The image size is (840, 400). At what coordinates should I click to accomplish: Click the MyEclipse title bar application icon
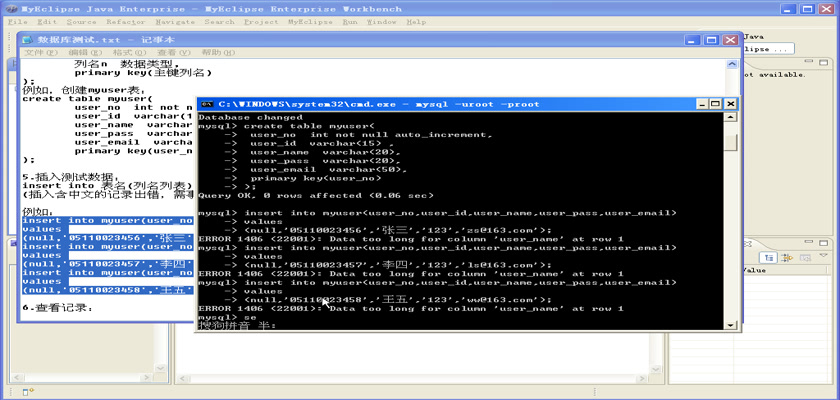pyautogui.click(x=11, y=9)
